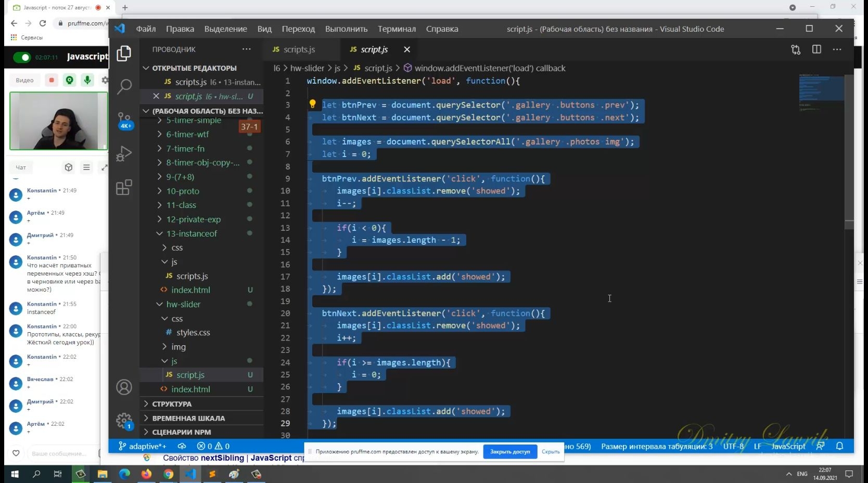The height and width of the screenshot is (483, 868).
Task: Click the Видео button in the webinar panel
Action: (24, 80)
